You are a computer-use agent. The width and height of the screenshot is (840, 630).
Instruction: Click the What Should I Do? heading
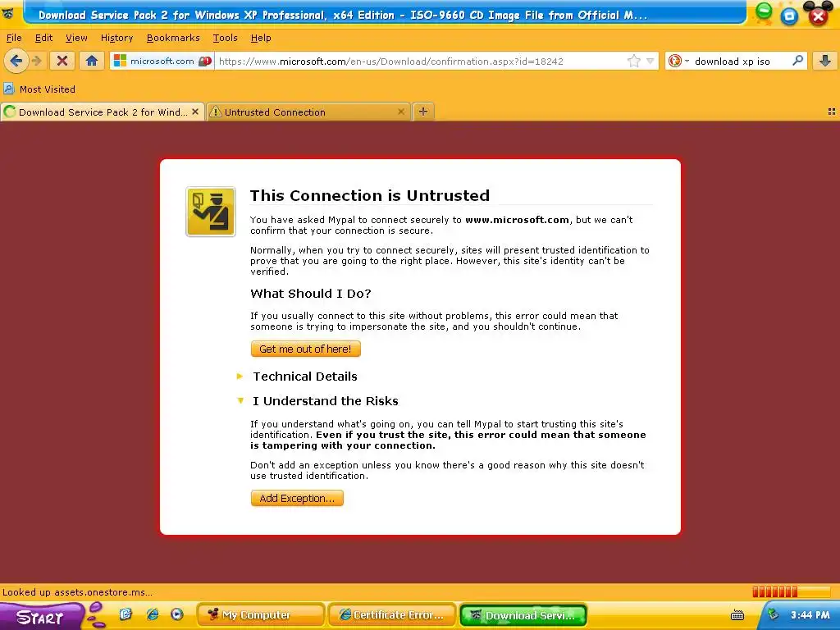311,294
